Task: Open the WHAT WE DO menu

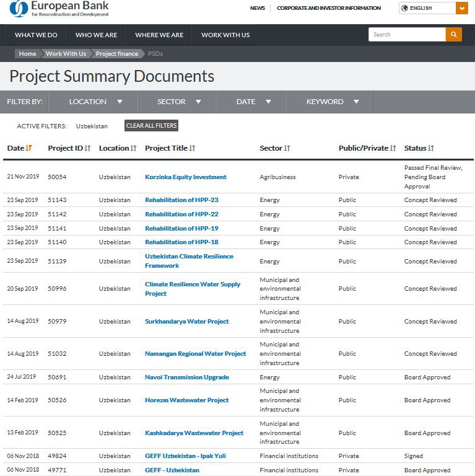Action: point(36,35)
